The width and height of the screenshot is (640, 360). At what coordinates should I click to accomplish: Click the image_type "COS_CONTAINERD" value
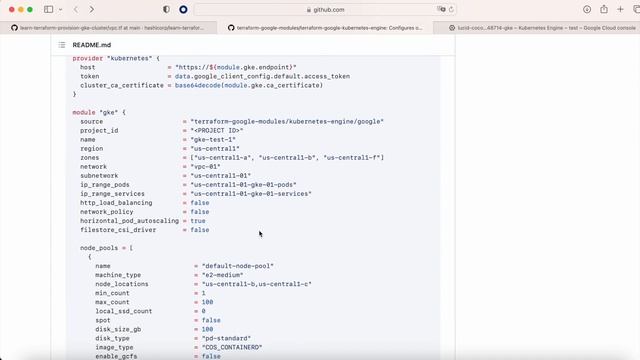[x=232, y=347]
